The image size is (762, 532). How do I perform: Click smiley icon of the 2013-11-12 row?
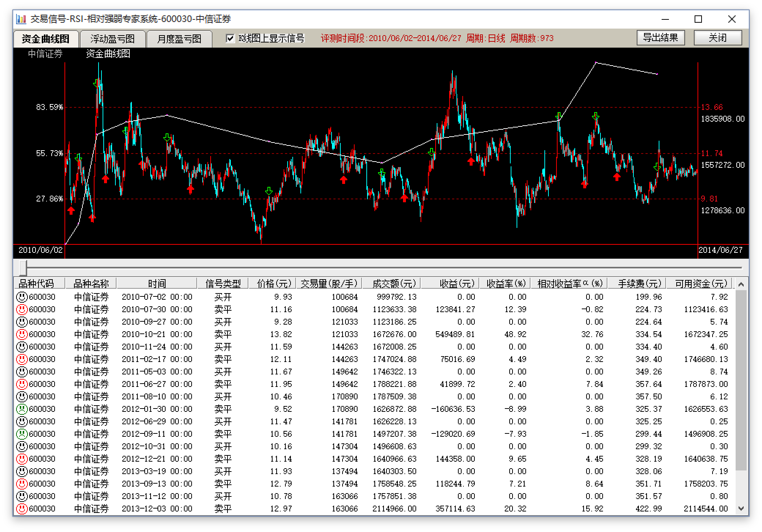click(22, 496)
